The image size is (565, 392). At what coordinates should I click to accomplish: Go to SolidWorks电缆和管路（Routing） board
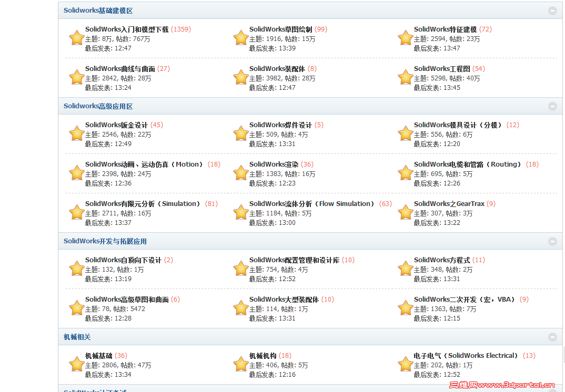[x=468, y=164]
